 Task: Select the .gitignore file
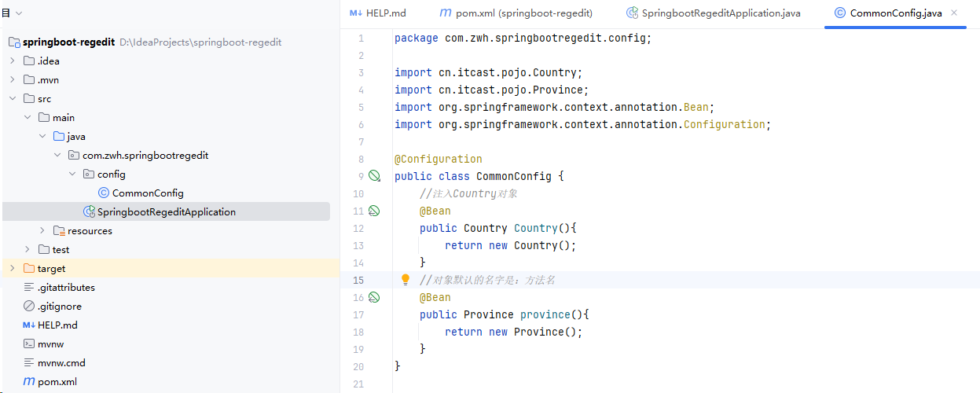tap(60, 306)
